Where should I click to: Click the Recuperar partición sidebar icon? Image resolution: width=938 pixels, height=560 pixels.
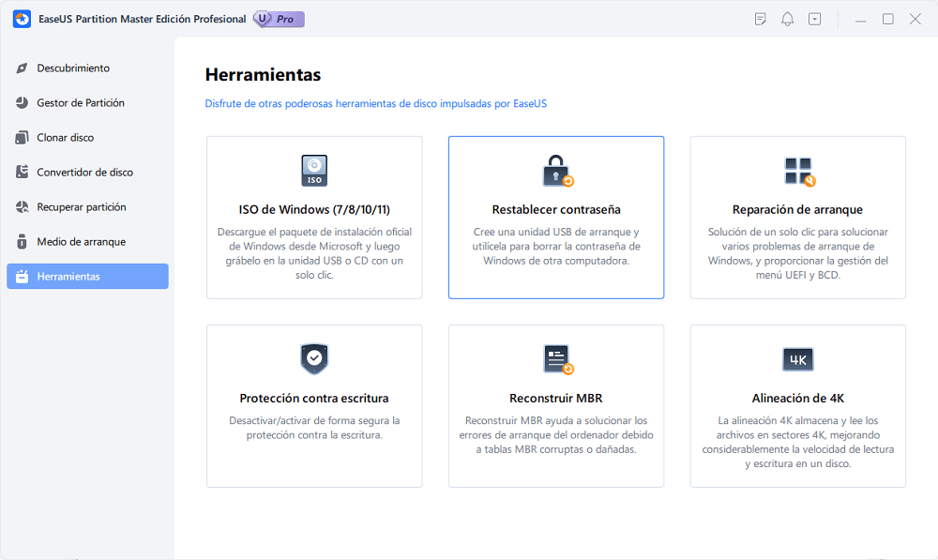coord(23,207)
